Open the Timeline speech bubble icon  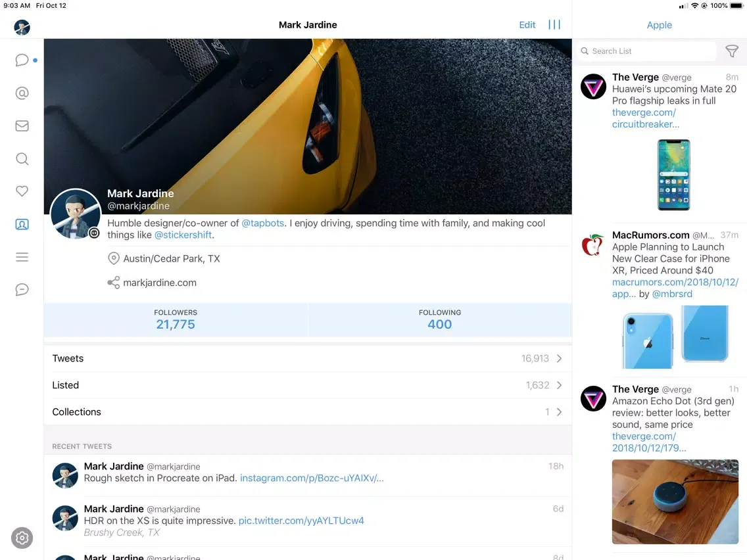coord(22,60)
